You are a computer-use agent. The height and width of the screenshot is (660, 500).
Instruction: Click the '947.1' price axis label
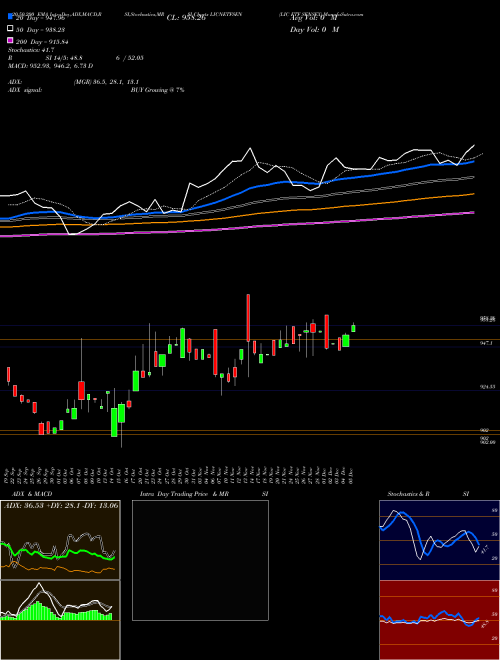tap(486, 343)
